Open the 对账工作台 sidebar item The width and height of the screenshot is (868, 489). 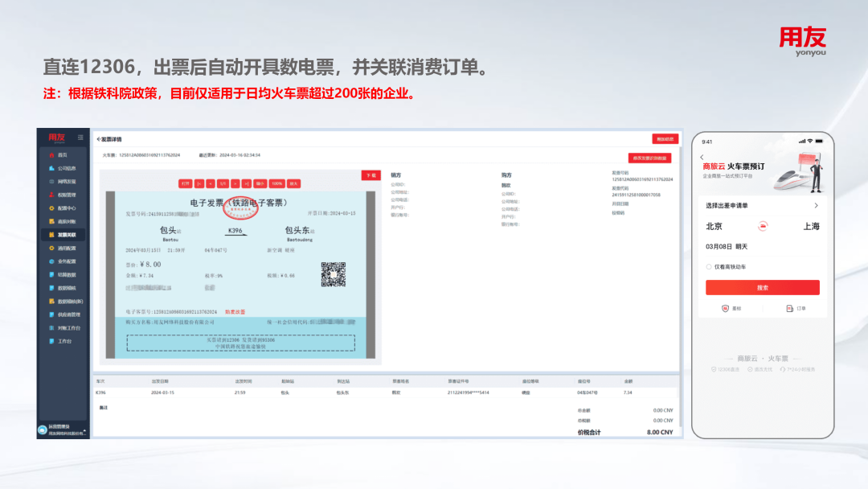65,328
